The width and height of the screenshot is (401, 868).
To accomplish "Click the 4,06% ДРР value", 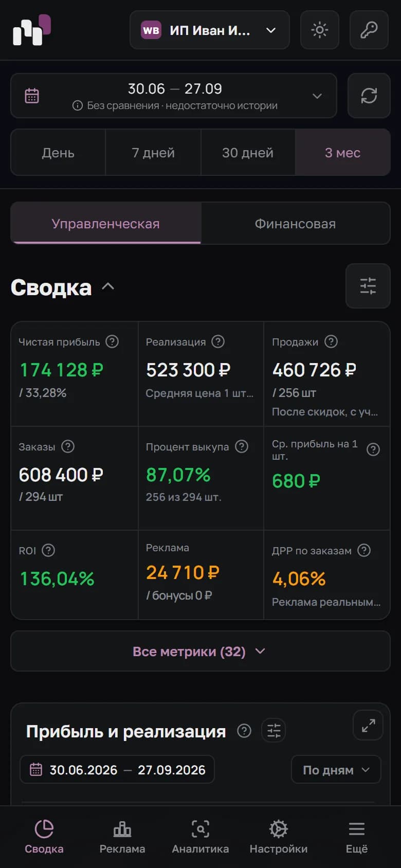I will pyautogui.click(x=299, y=578).
